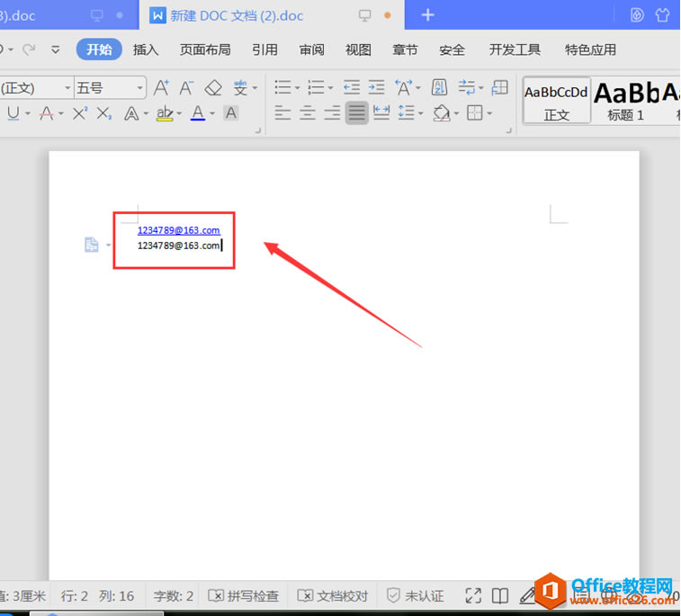
Task: Open the paragraph group dialog launcher
Action: click(x=508, y=129)
